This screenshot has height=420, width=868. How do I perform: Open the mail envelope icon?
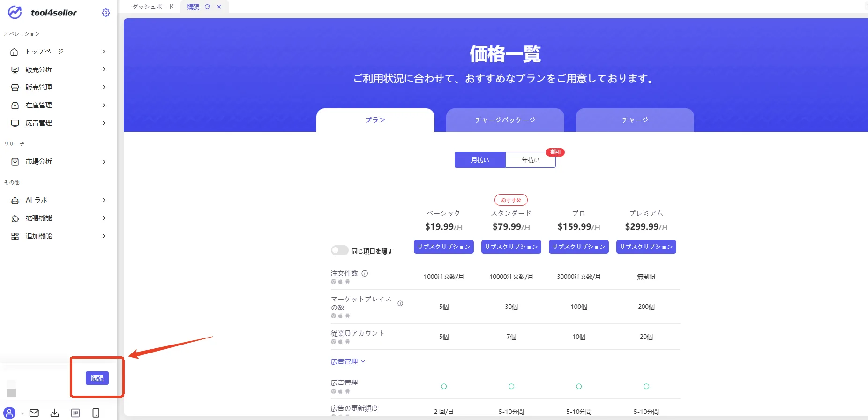(x=34, y=413)
